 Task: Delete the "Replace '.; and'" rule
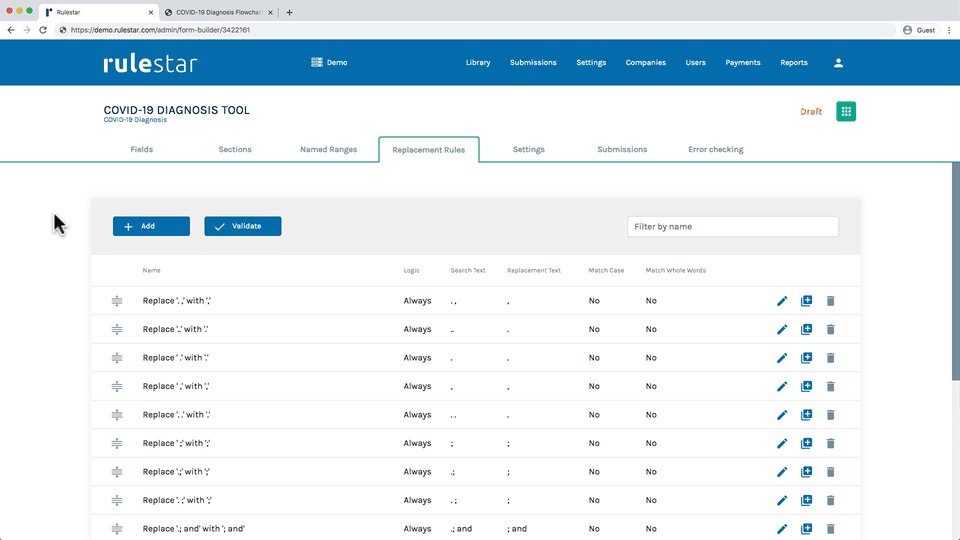(830, 528)
